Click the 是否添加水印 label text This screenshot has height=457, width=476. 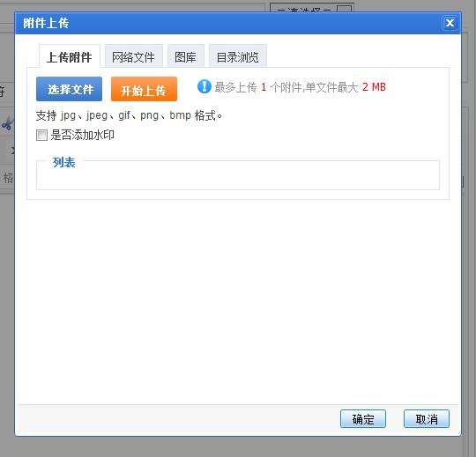click(x=82, y=135)
